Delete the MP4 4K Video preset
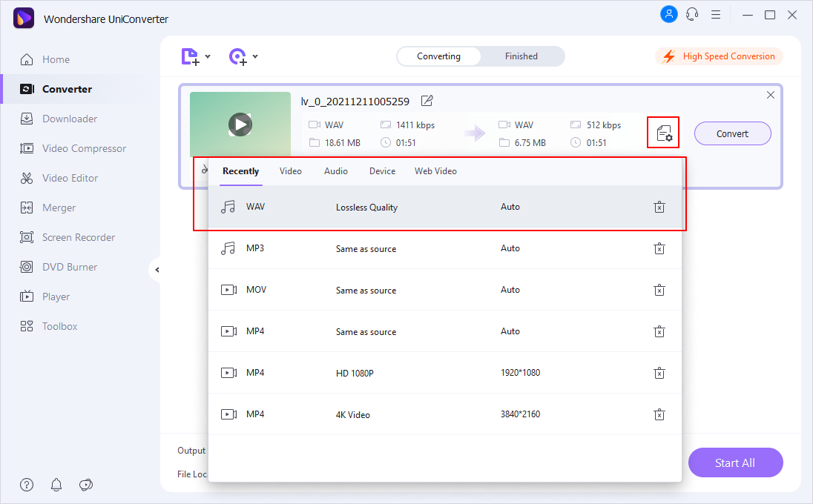Screen dimensions: 813x504 659,414
